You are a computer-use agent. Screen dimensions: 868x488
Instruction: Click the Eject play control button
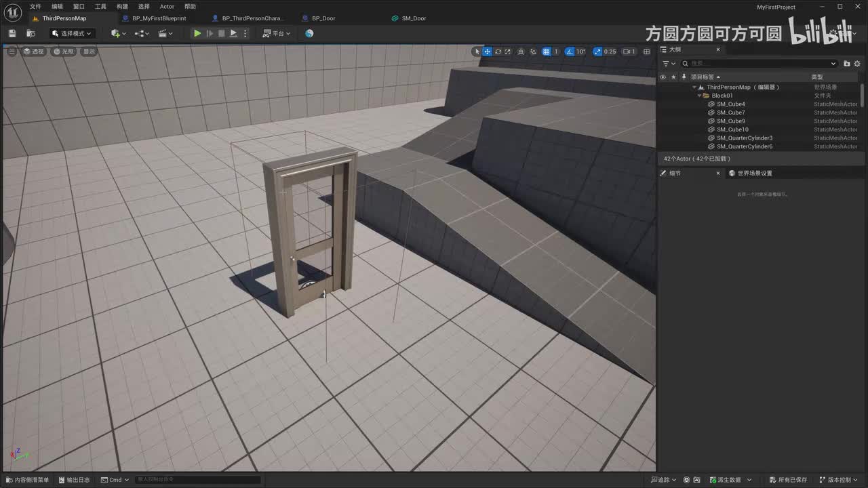[233, 33]
